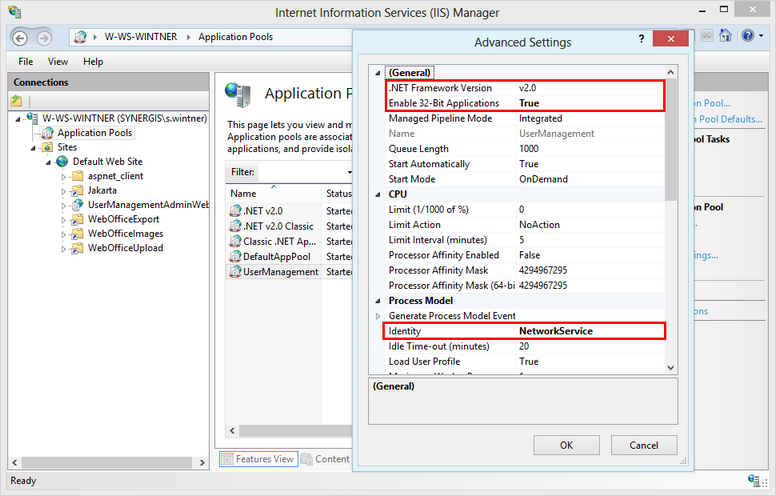Collapse the (General) section
The width and height of the screenshot is (776, 496).
(378, 73)
